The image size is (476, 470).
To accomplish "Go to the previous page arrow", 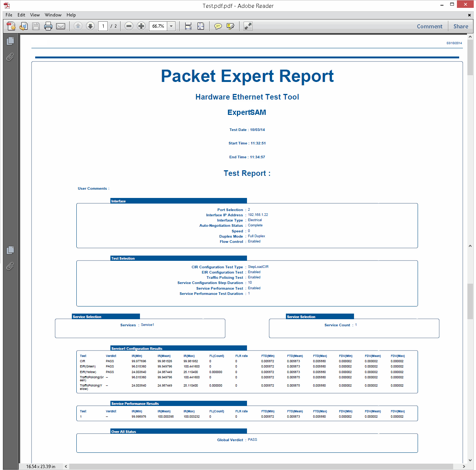I will (x=78, y=26).
